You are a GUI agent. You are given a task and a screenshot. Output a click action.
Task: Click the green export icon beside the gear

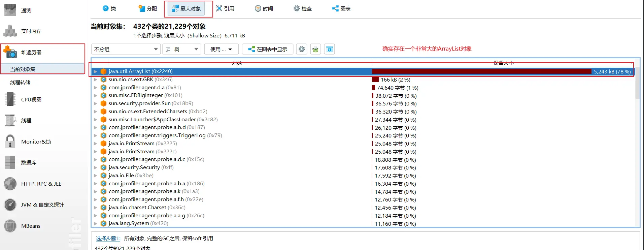pos(315,49)
